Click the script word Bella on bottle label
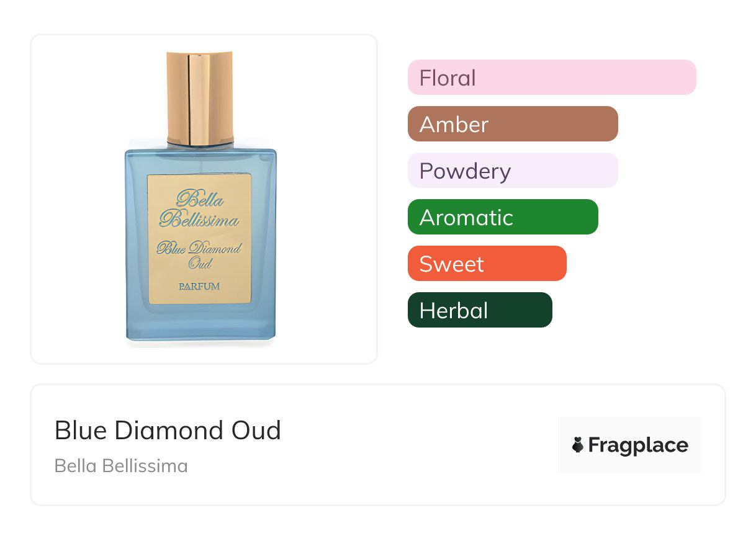The image size is (756, 536). pyautogui.click(x=200, y=199)
